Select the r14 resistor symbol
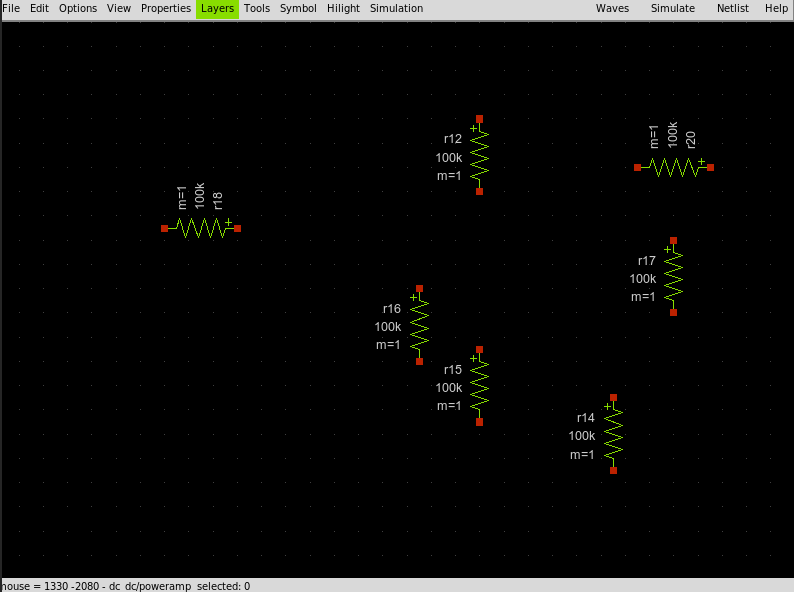The height and width of the screenshot is (592, 794). point(614,434)
